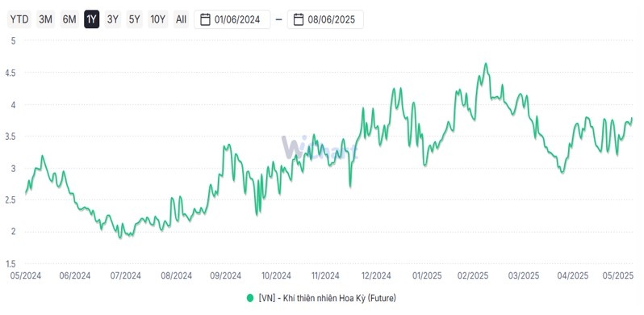
Task: Click the 1.5 y-axis value
Action: coord(10,263)
